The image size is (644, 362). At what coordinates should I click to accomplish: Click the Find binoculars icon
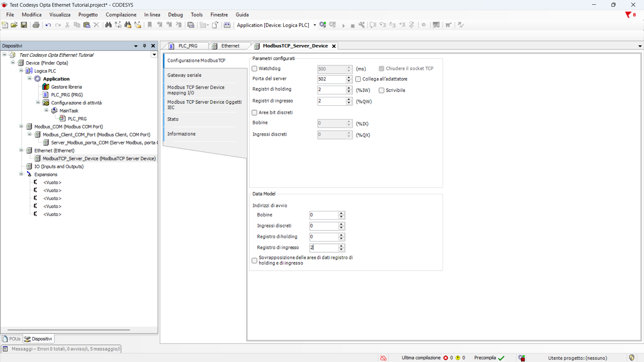pos(108,25)
